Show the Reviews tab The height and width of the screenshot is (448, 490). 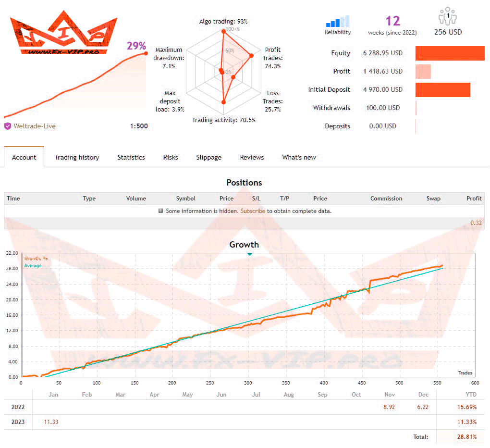click(252, 157)
